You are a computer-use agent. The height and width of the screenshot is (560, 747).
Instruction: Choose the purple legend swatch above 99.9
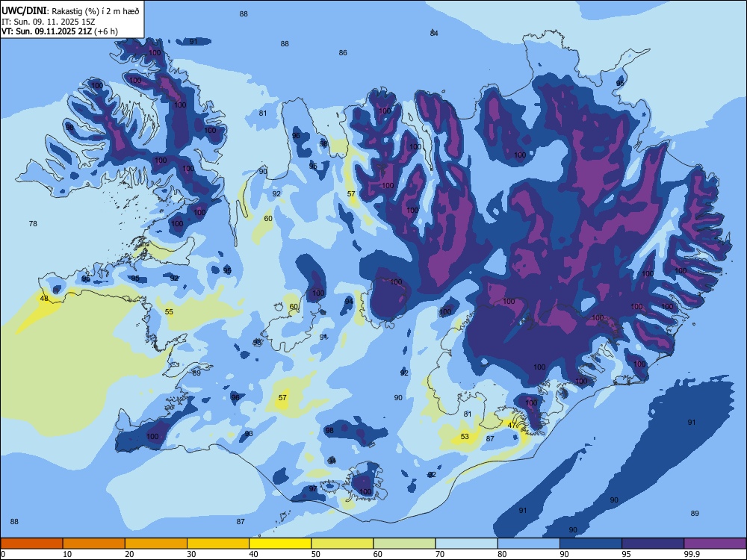click(x=715, y=544)
